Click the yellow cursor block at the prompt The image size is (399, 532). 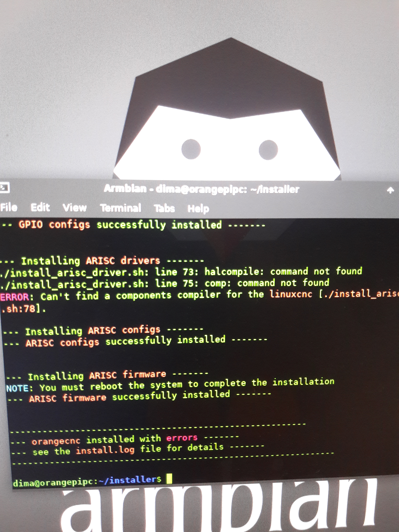[169, 479]
